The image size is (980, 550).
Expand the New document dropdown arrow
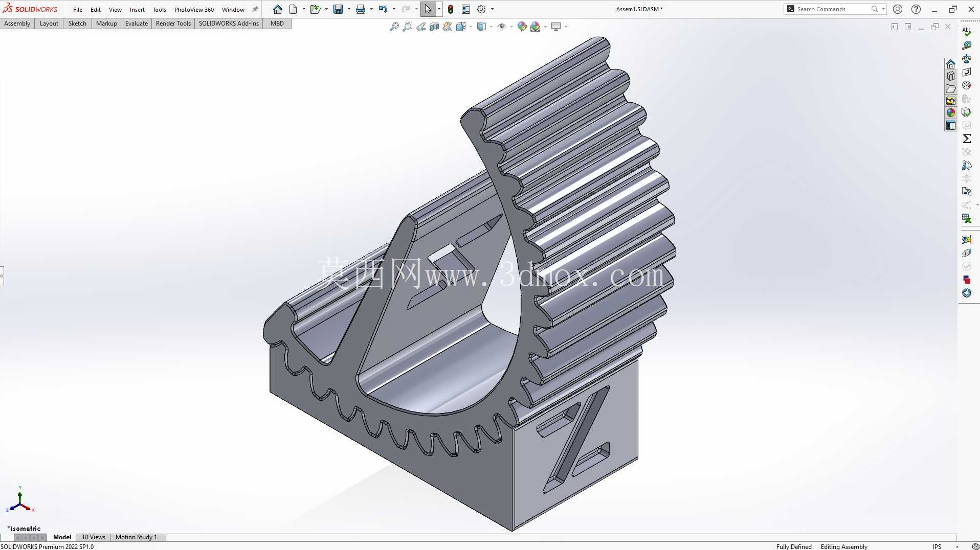point(304,9)
